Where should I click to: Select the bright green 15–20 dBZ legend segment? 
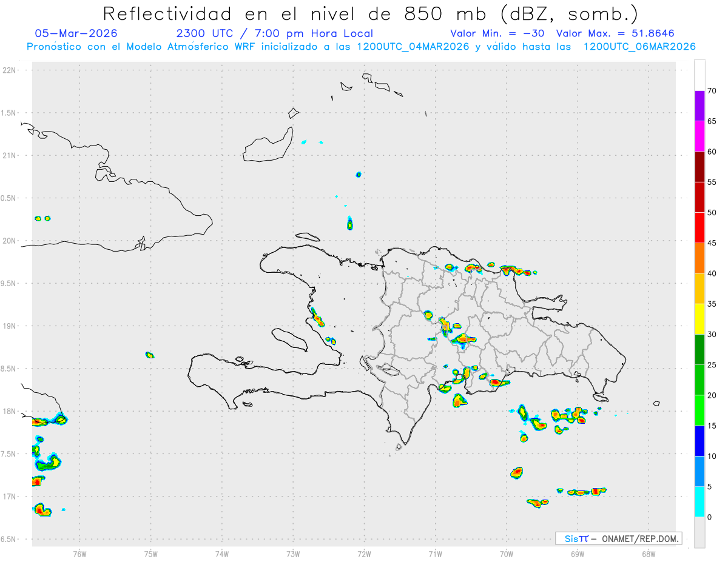[x=699, y=410]
